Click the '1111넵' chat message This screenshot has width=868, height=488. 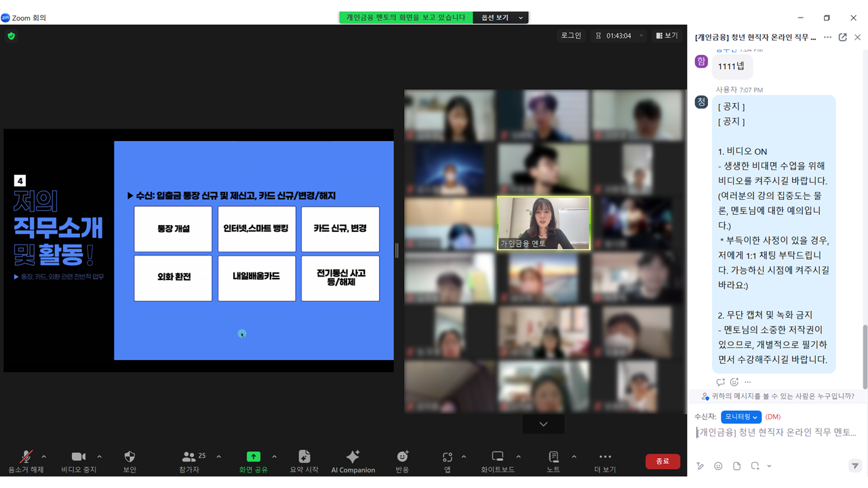732,66
